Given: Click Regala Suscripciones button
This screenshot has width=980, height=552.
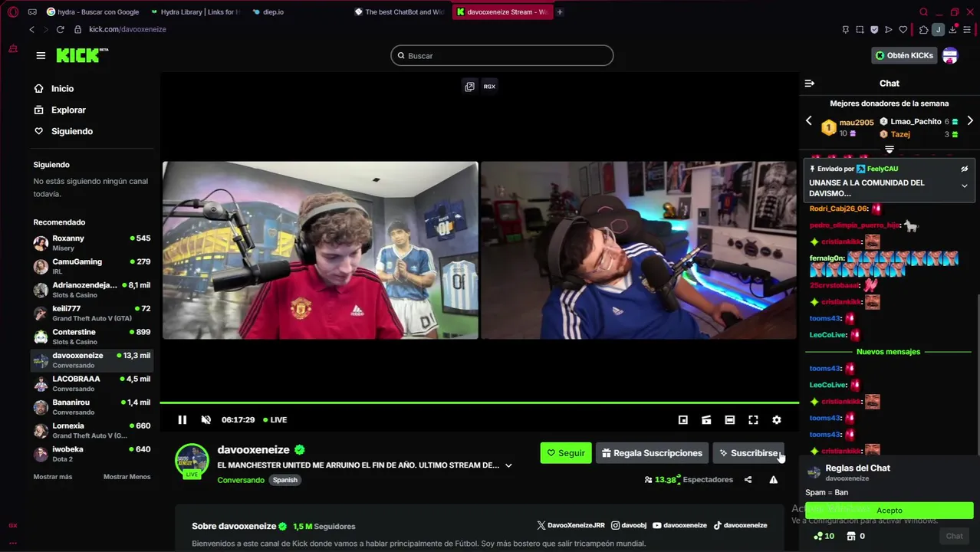Looking at the screenshot, I should click(x=652, y=453).
